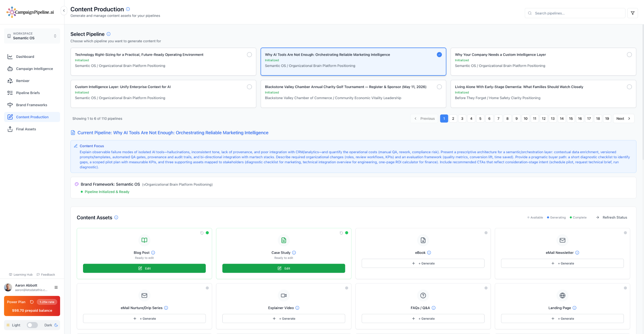Viewport: 644px width, 334px height.
Task: Click the Blog Post book icon
Action: click(144, 240)
